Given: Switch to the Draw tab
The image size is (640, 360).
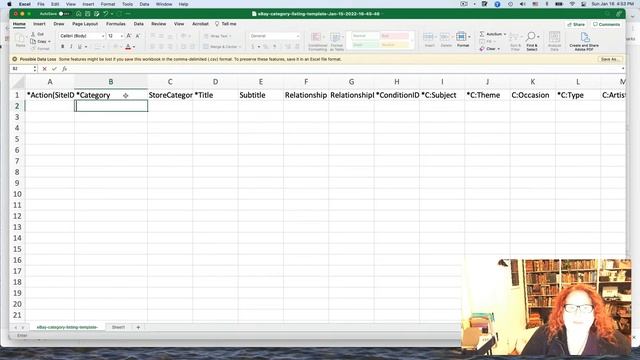Looking at the screenshot, I should click(59, 24).
